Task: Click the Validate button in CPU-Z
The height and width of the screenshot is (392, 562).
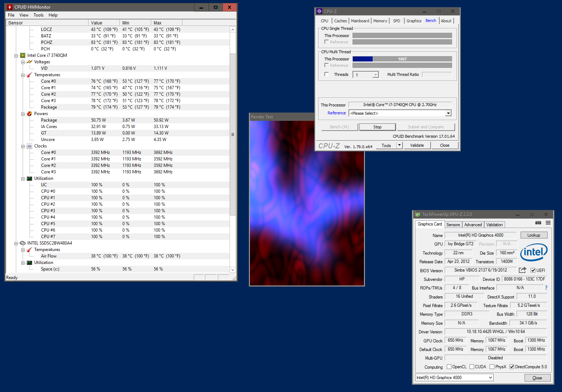Action: (x=417, y=145)
